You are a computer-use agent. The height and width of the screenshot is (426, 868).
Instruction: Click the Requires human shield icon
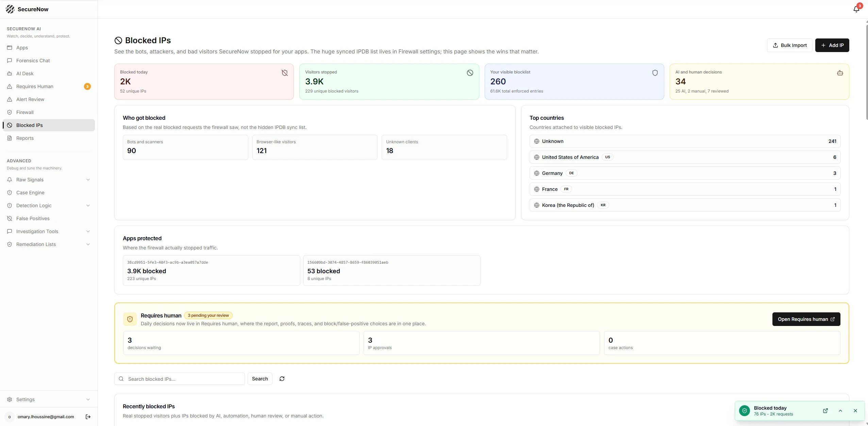pyautogui.click(x=130, y=319)
